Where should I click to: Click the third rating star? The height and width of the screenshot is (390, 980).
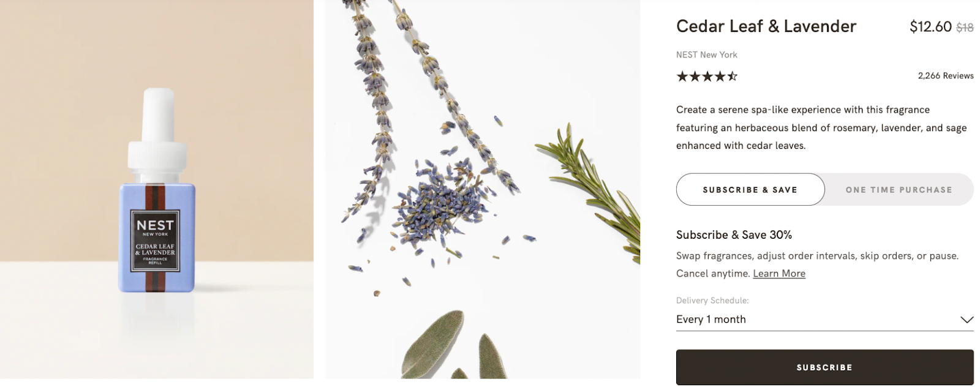click(x=707, y=76)
